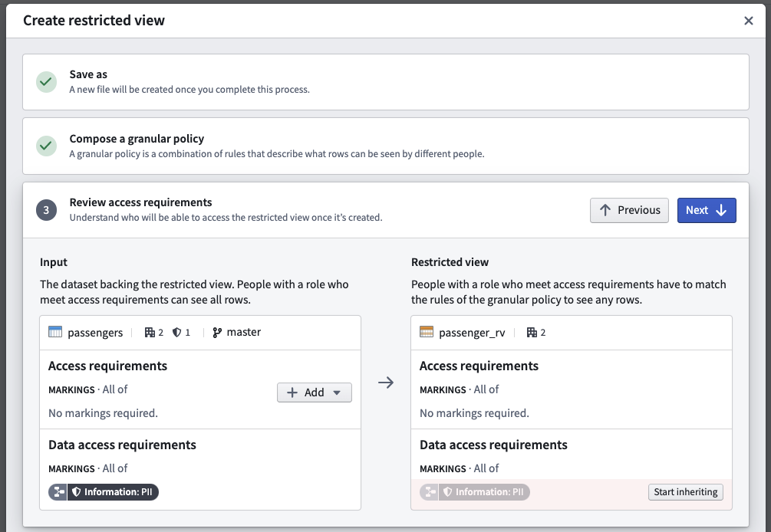Click the Input section heading

point(54,262)
